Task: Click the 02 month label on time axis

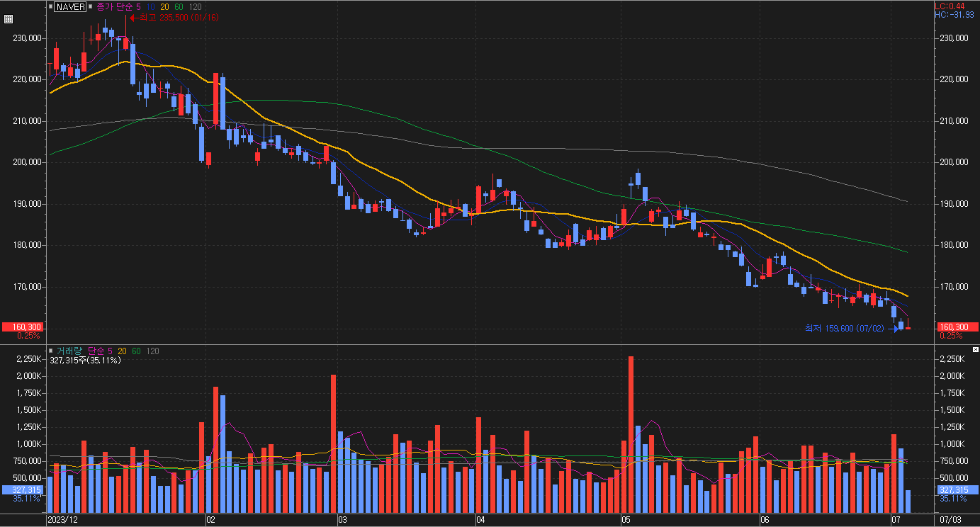Action: 210,520
